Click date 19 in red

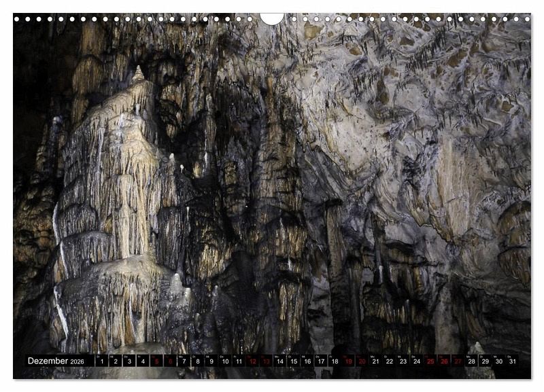pyautogui.click(x=348, y=361)
